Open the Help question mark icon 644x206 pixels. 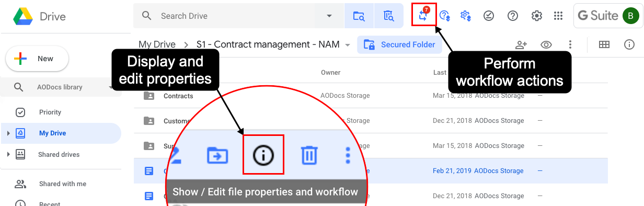(x=513, y=16)
